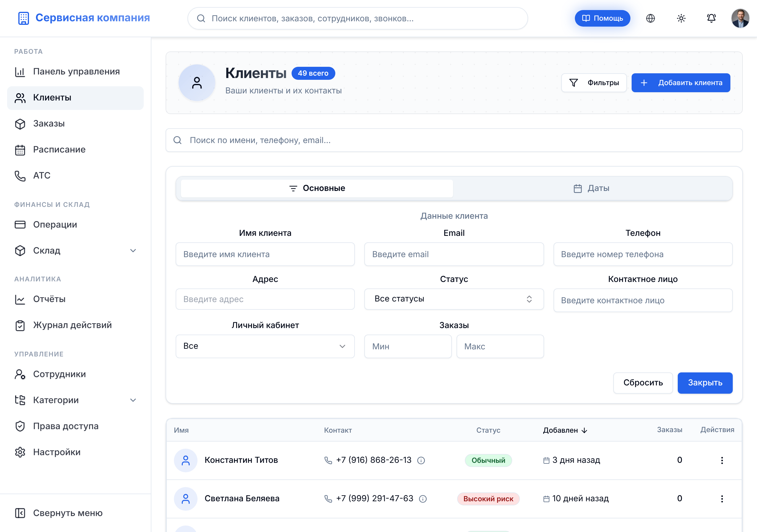The width and height of the screenshot is (757, 532).
Task: Sort by the Добавлен column arrow
Action: (x=584, y=431)
